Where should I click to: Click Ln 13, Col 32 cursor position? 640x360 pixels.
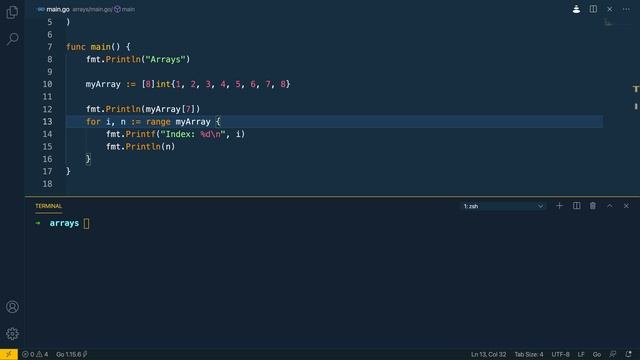click(x=488, y=354)
